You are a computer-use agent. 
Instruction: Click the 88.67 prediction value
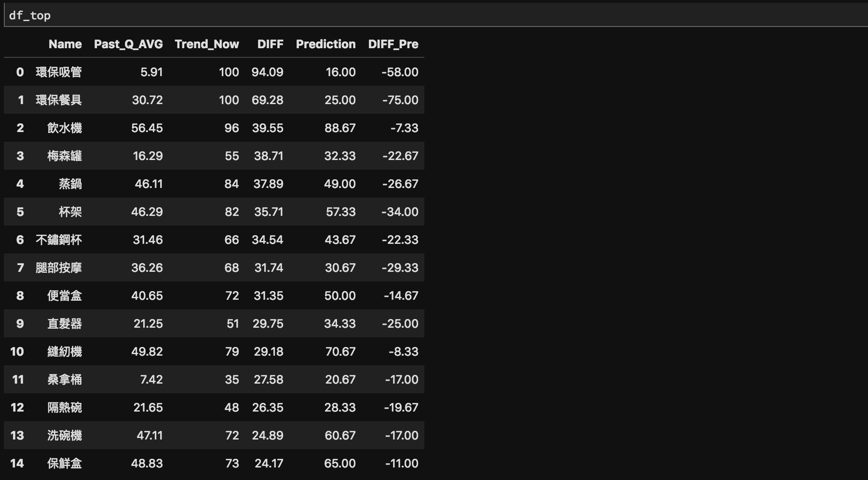tap(340, 128)
